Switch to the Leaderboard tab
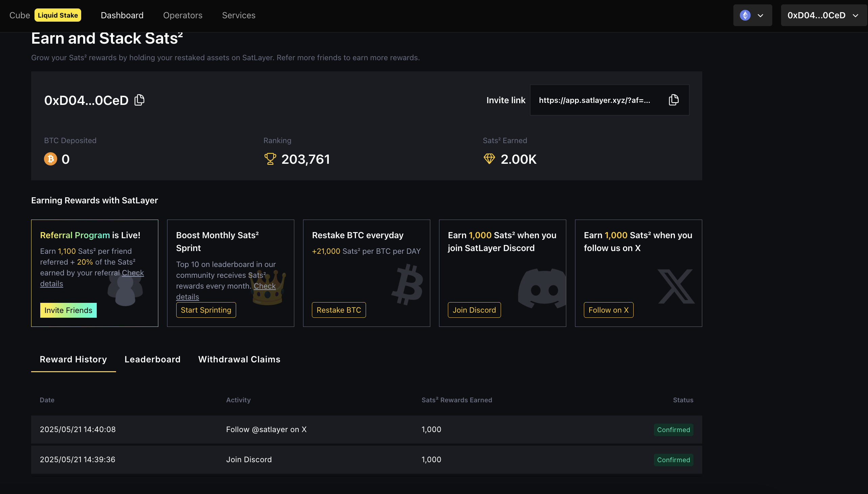 click(x=152, y=359)
